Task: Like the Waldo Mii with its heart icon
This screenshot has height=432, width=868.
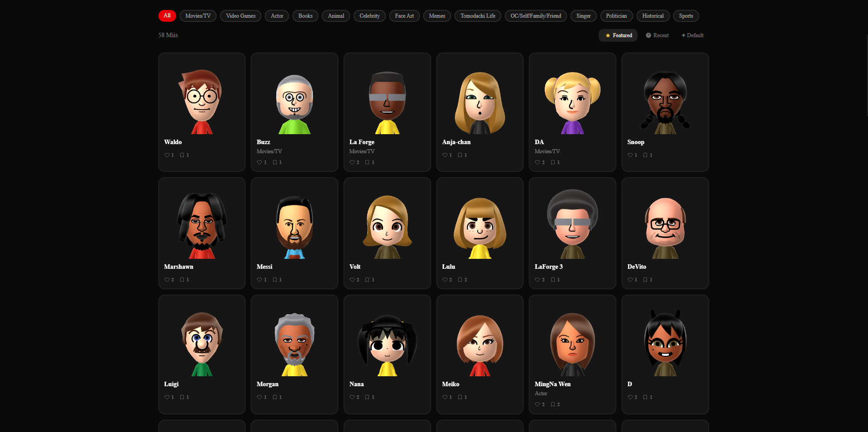Action: pyautogui.click(x=167, y=155)
